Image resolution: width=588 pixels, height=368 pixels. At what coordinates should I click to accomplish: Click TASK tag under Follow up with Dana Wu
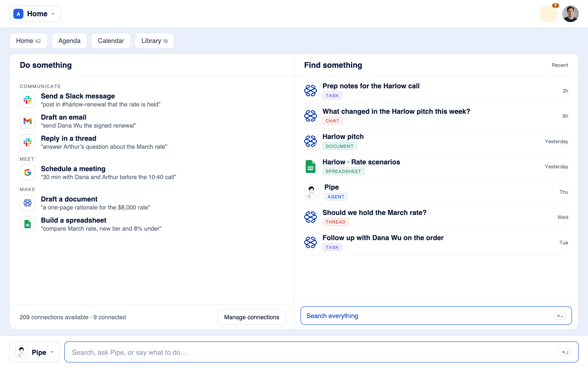[332, 247]
